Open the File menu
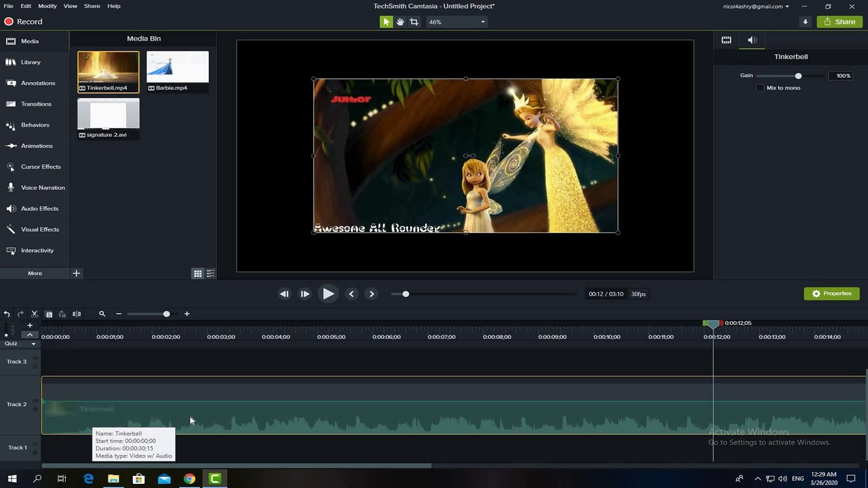The image size is (868, 488). [8, 6]
